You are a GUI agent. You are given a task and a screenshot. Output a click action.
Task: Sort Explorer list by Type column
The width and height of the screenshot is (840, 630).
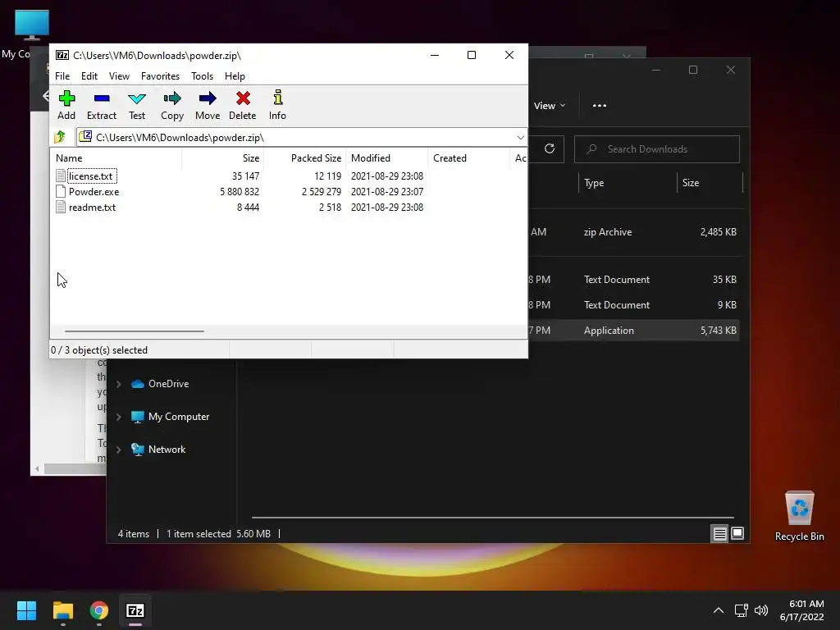tap(627, 183)
